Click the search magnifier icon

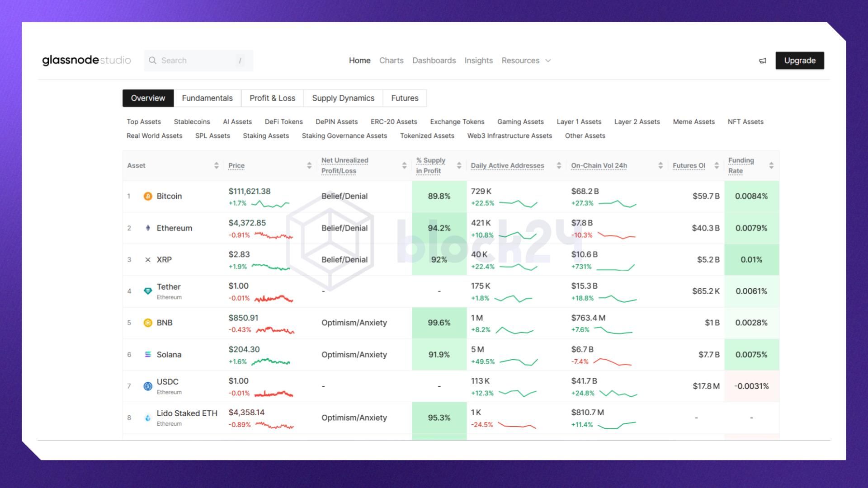(153, 61)
